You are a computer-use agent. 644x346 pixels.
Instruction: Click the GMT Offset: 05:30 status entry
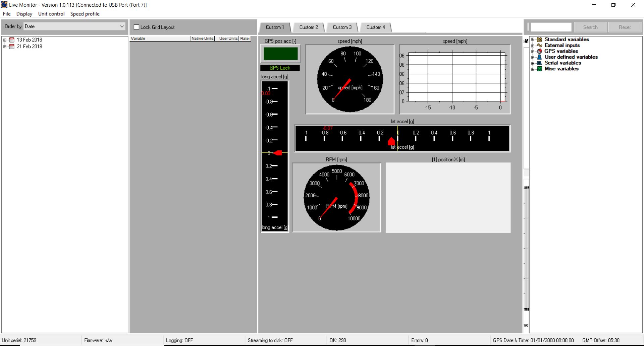[601, 340]
